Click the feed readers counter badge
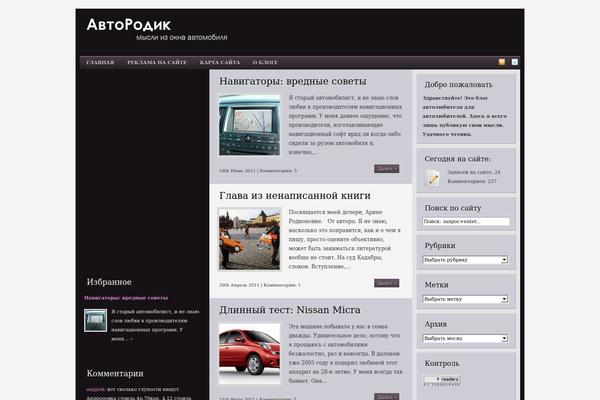The height and width of the screenshot is (400, 600). [x=442, y=379]
